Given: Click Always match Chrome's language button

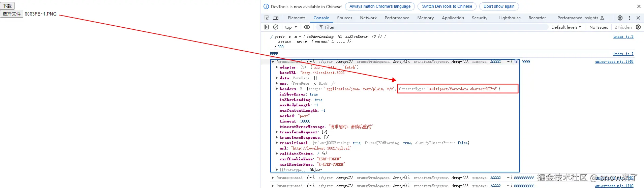Looking at the screenshot, I should coord(380,6).
